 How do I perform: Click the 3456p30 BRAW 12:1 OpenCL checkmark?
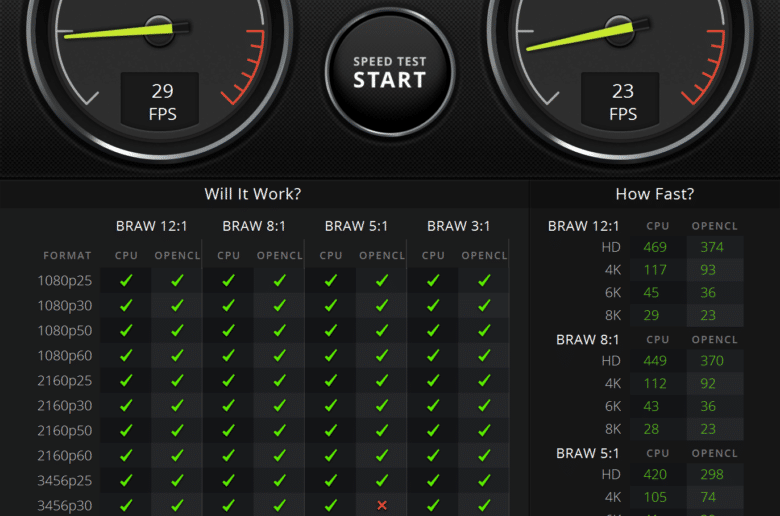pyautogui.click(x=178, y=506)
